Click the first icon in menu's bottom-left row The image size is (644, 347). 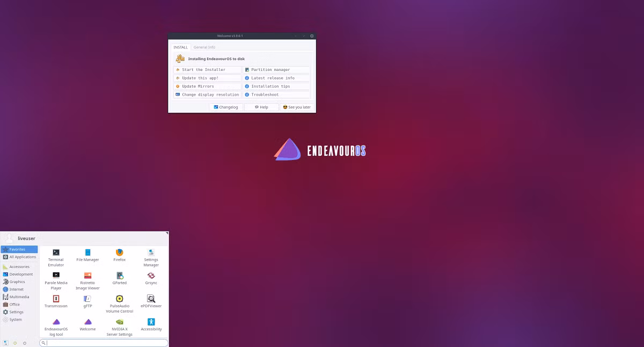click(x=5, y=343)
